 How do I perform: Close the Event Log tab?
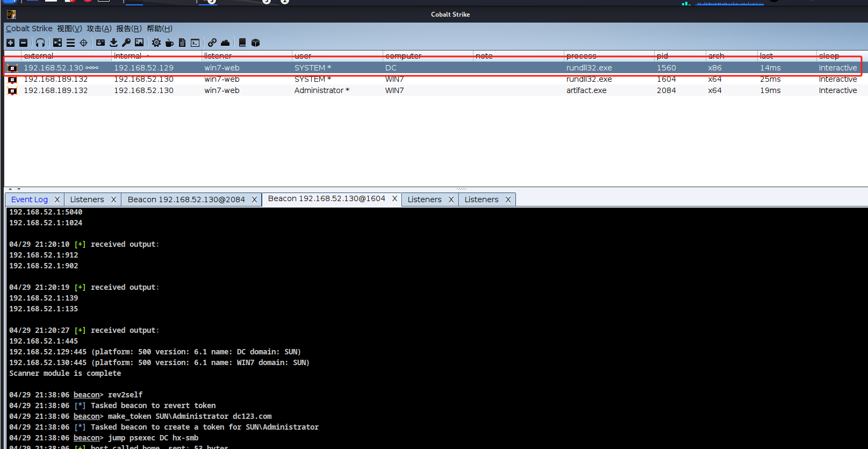coord(57,199)
